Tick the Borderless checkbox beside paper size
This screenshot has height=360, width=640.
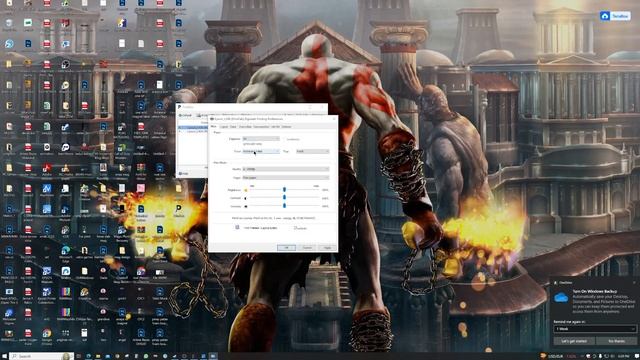285,139
